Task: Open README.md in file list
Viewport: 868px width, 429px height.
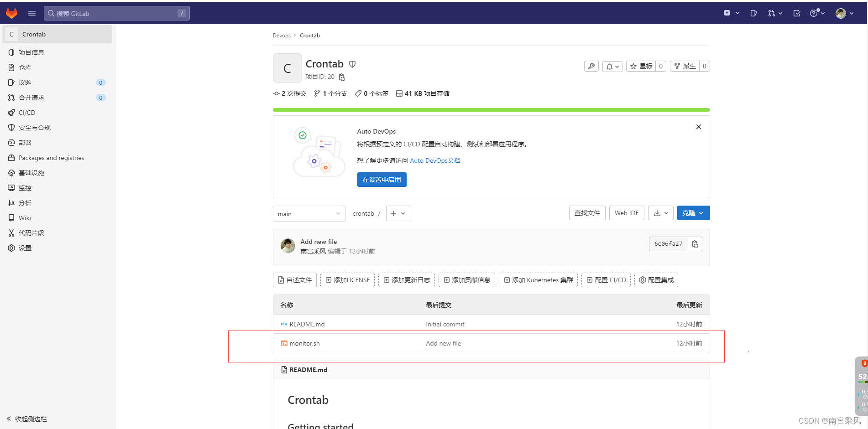Action: tap(307, 324)
